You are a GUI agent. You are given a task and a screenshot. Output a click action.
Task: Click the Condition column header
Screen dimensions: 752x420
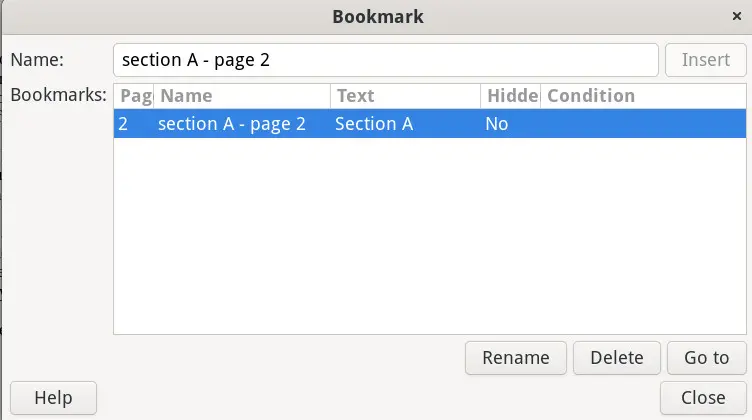click(642, 96)
